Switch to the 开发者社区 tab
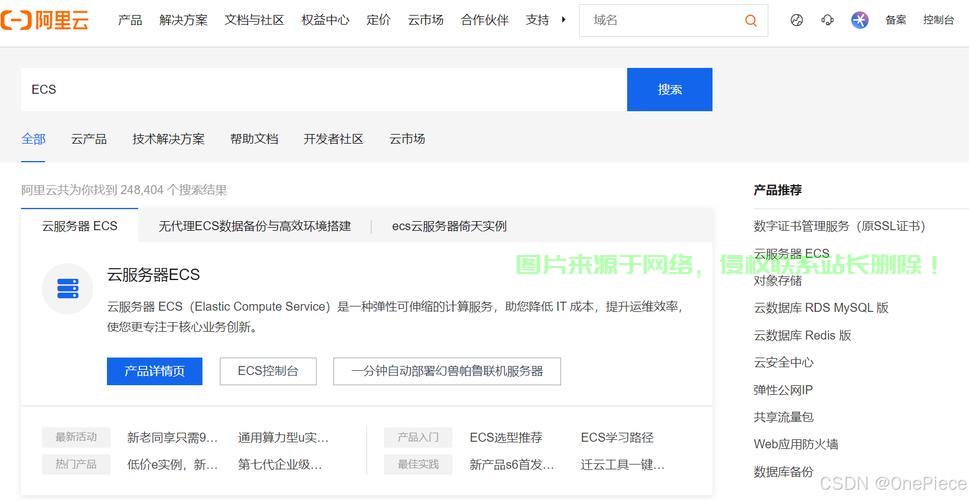969x500 pixels. [333, 139]
